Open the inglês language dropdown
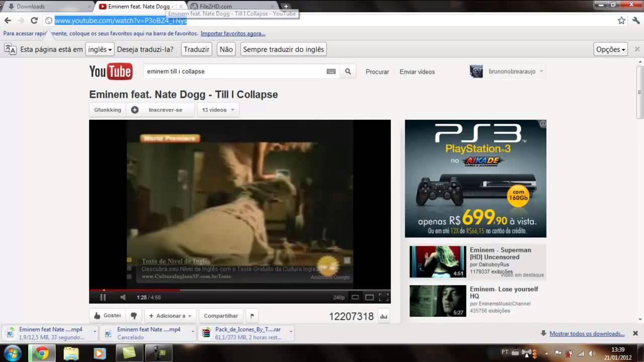This screenshot has height=362, width=644. 100,49
